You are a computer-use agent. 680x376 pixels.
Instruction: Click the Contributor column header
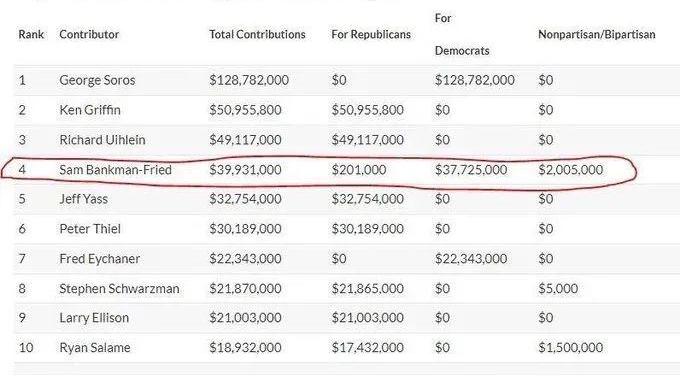tap(89, 34)
